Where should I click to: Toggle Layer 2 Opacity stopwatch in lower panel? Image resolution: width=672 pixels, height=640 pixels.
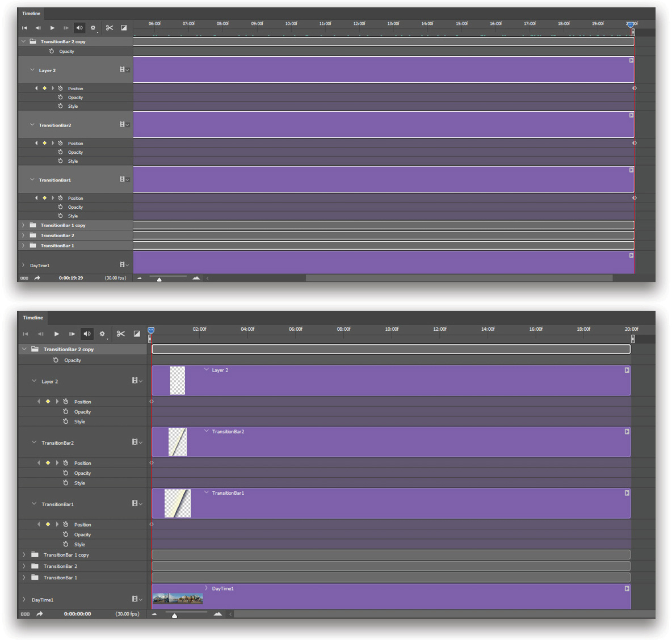pos(66,411)
